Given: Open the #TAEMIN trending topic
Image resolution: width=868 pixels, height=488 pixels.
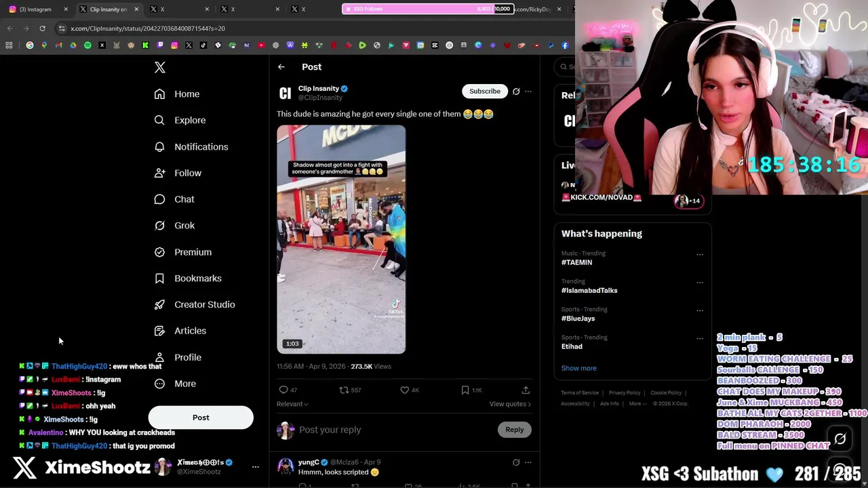Looking at the screenshot, I should pyautogui.click(x=576, y=262).
